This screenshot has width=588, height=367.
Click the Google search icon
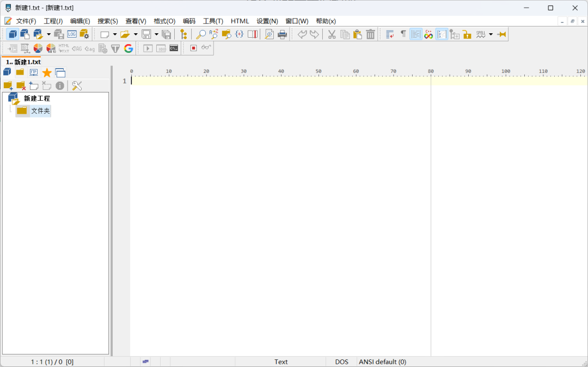click(128, 48)
